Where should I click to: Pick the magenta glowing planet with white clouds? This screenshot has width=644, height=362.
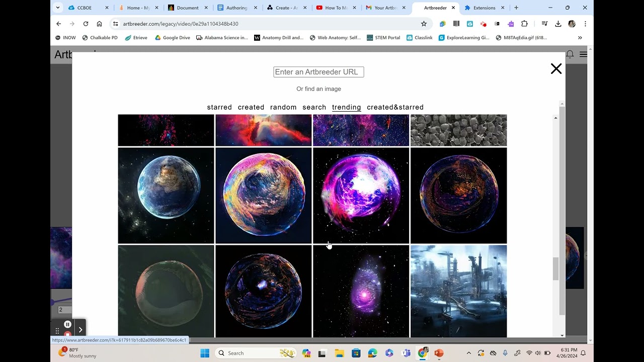click(x=361, y=196)
